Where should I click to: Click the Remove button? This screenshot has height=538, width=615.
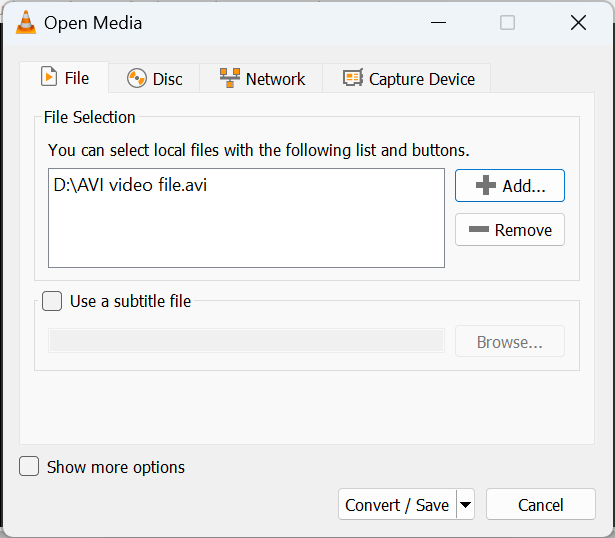click(509, 230)
